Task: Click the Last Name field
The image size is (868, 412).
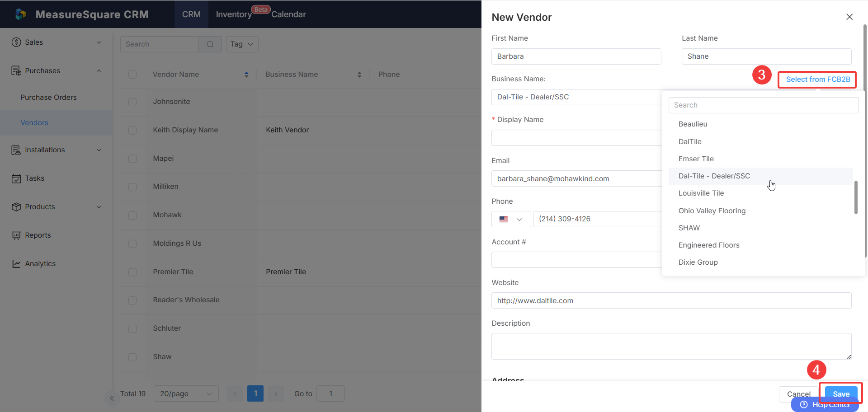Action: pos(766,56)
